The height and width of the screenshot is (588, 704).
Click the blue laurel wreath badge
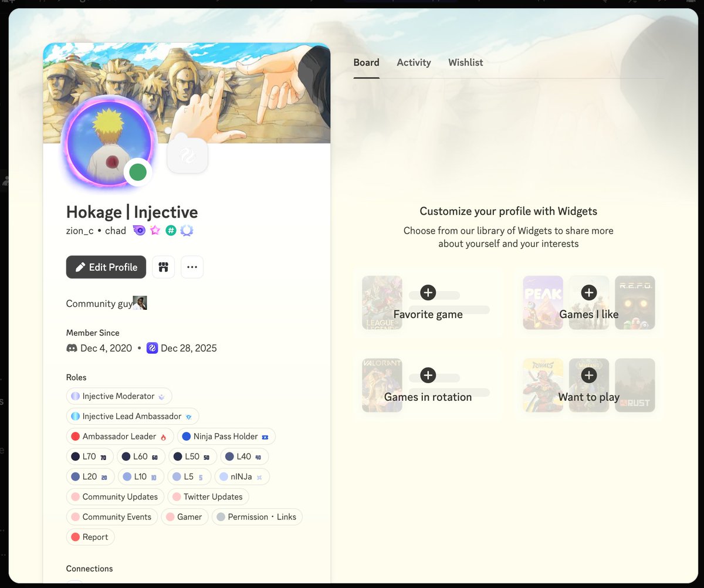187,231
